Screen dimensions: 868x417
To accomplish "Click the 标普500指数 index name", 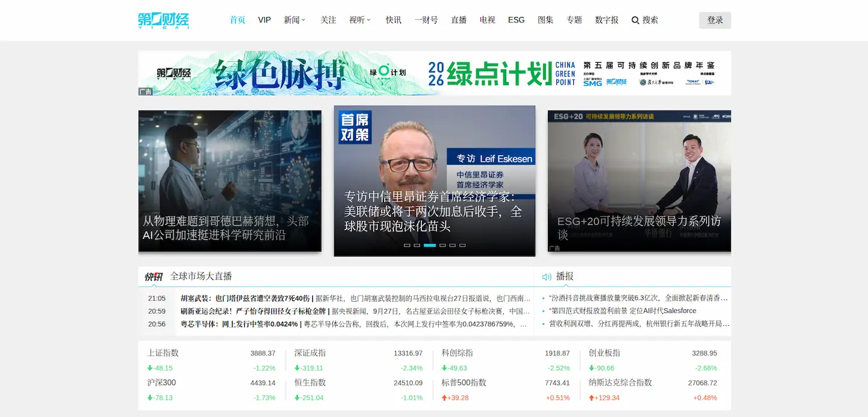I will [x=464, y=383].
